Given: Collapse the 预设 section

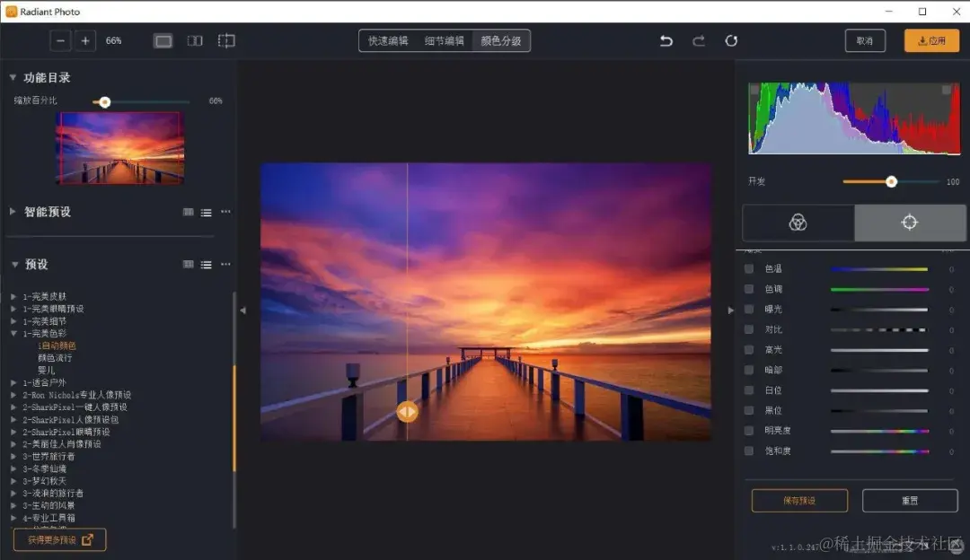Looking at the screenshot, I should pyautogui.click(x=14, y=265).
